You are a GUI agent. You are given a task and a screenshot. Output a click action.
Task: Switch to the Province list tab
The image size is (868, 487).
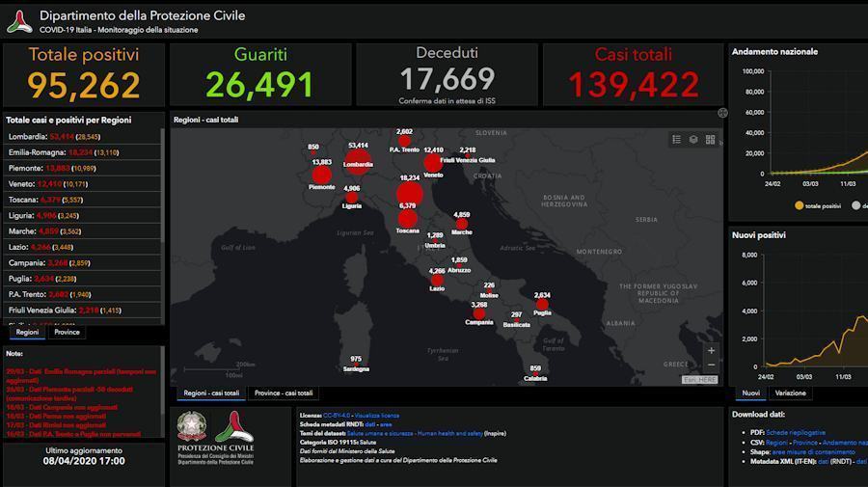(67, 332)
